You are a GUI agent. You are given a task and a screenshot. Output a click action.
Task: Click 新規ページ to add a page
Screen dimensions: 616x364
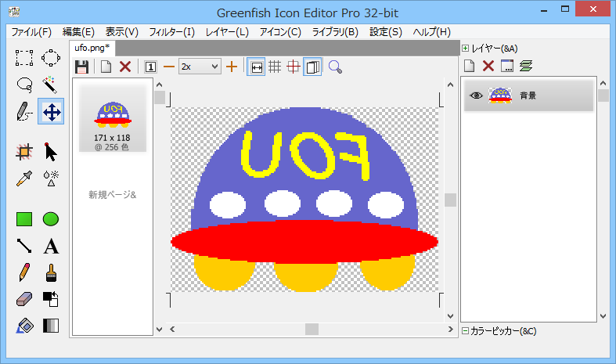112,194
